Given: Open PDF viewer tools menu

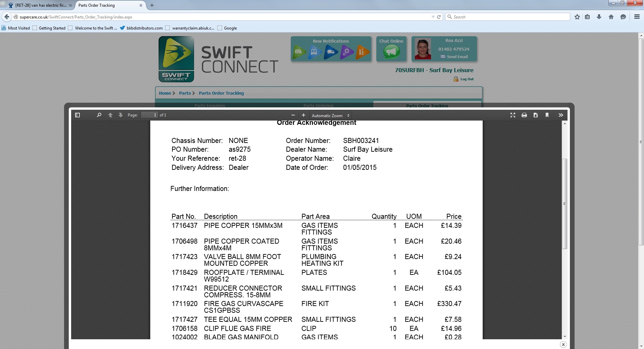Looking at the screenshot, I should pos(561,115).
